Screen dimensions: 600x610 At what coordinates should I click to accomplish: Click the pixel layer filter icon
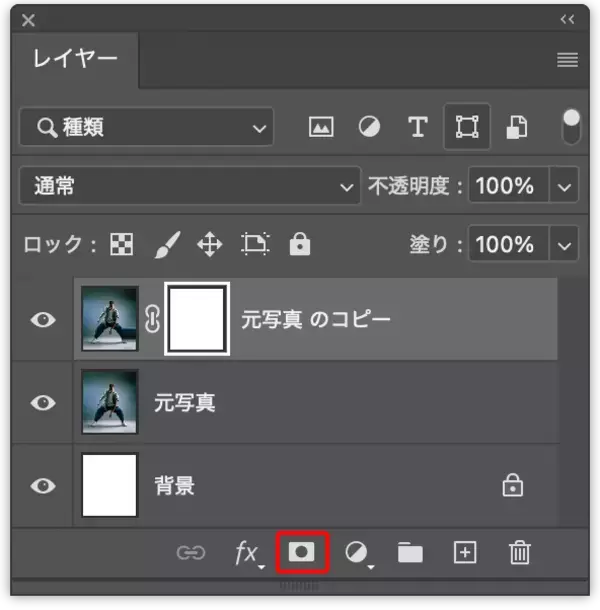tap(321, 127)
